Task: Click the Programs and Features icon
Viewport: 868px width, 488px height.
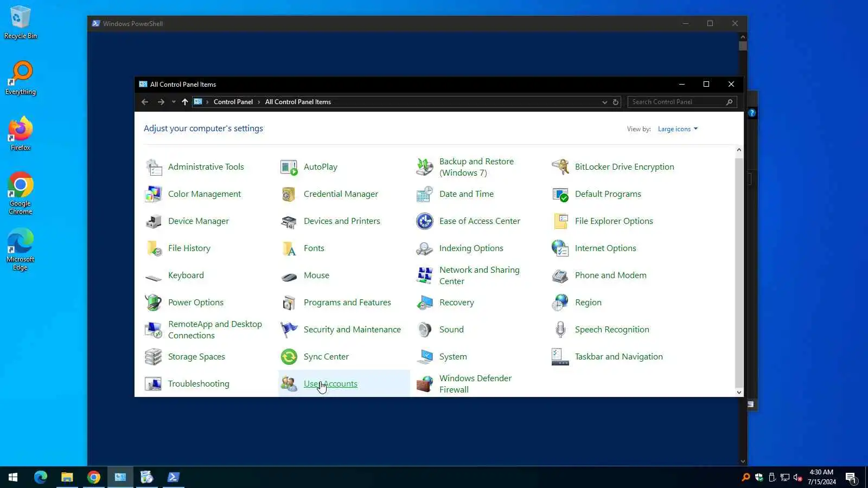Action: pyautogui.click(x=289, y=303)
